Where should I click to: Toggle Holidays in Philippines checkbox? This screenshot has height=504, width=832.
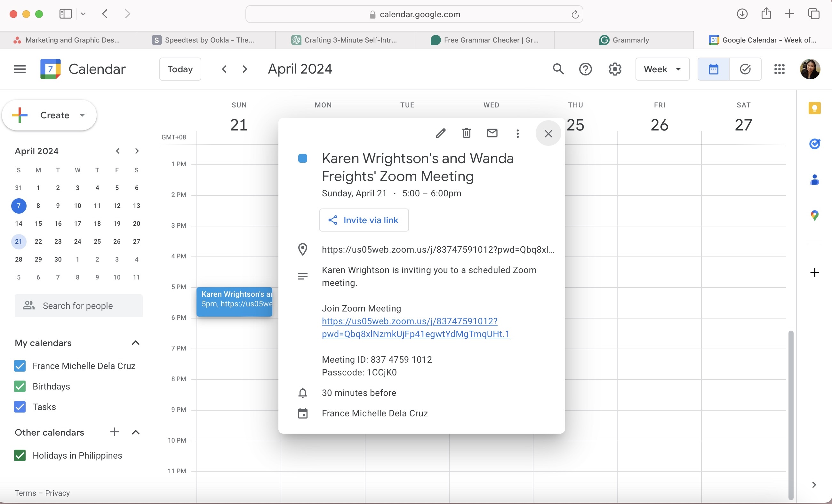(20, 455)
